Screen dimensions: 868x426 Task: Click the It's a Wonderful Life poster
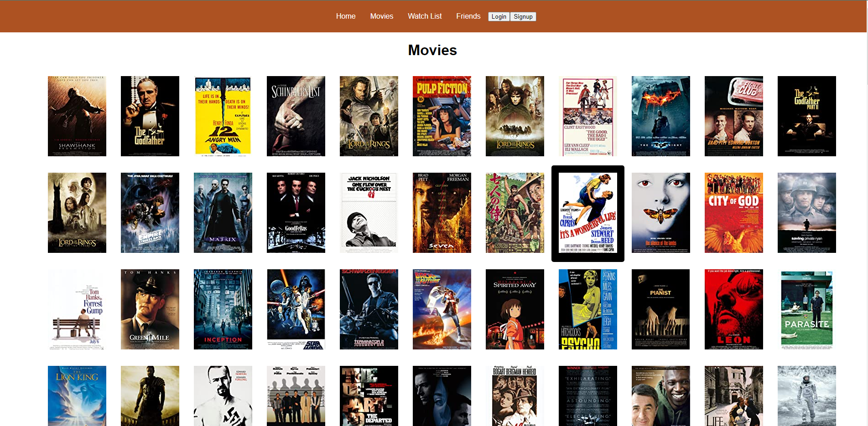588,213
